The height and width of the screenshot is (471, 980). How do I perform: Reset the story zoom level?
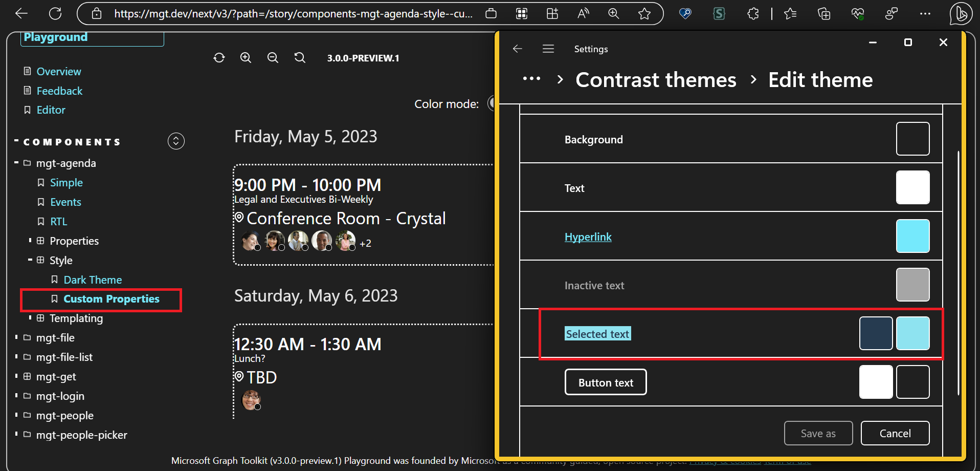[300, 57]
